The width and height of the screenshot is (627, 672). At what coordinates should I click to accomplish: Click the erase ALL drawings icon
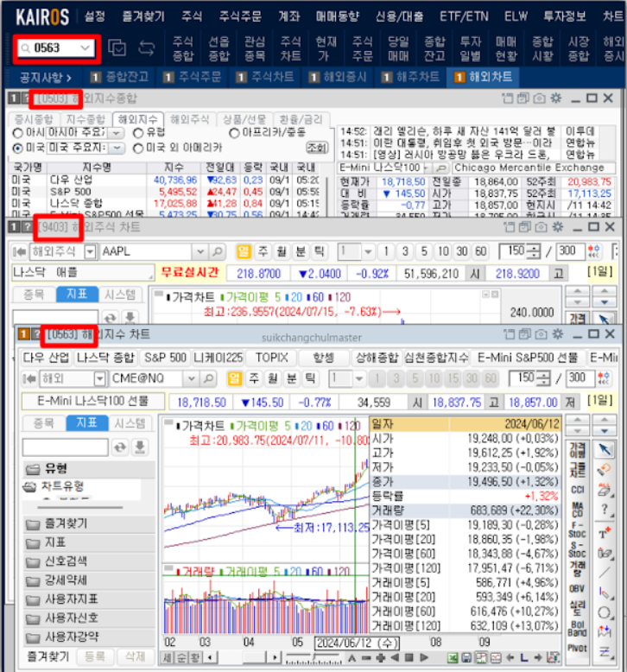pos(604,489)
